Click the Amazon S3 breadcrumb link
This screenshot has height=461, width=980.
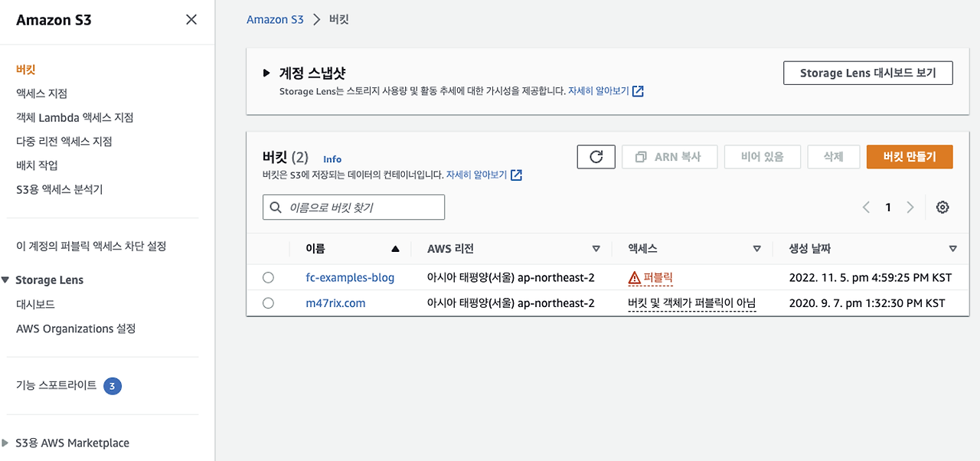pos(275,20)
